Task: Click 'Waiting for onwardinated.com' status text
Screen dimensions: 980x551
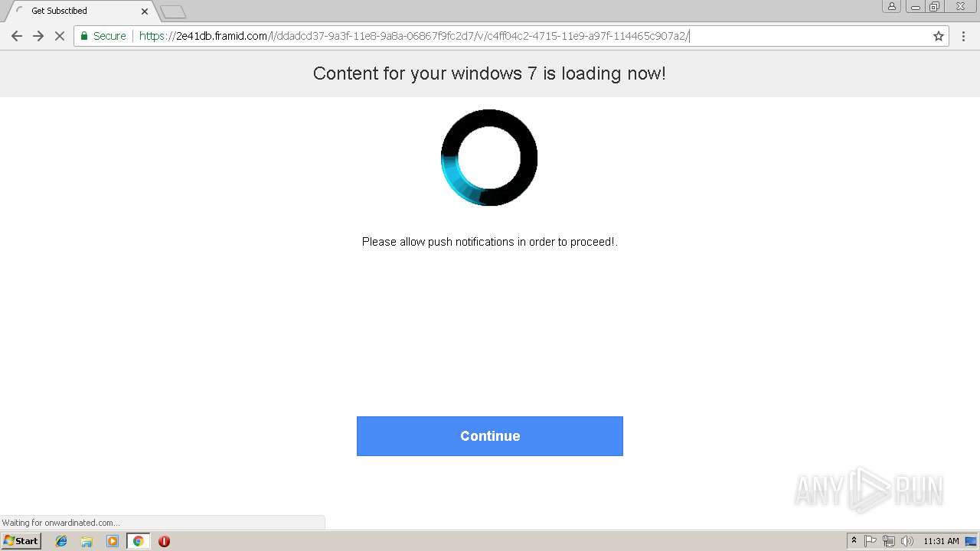Action: tap(60, 523)
